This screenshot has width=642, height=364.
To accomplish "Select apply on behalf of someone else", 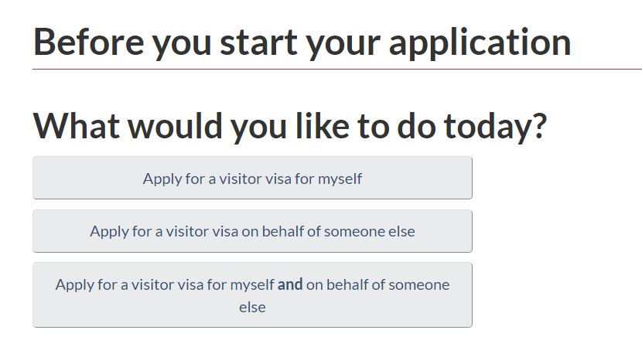I will (252, 231).
